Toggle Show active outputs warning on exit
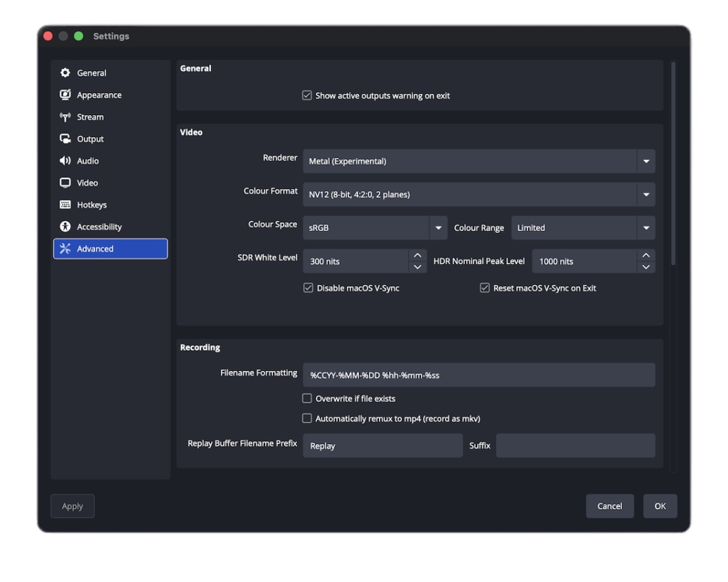 pos(307,96)
